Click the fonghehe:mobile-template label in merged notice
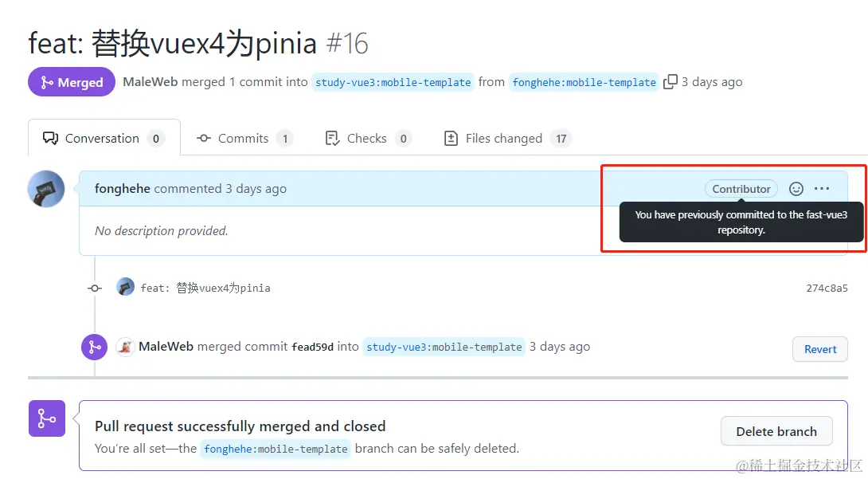 tap(276, 449)
